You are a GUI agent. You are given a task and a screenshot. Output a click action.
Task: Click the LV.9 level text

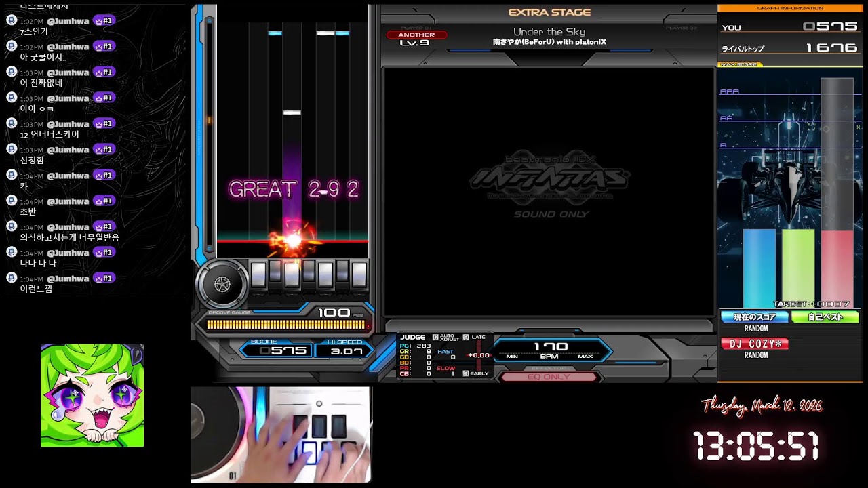tap(414, 43)
